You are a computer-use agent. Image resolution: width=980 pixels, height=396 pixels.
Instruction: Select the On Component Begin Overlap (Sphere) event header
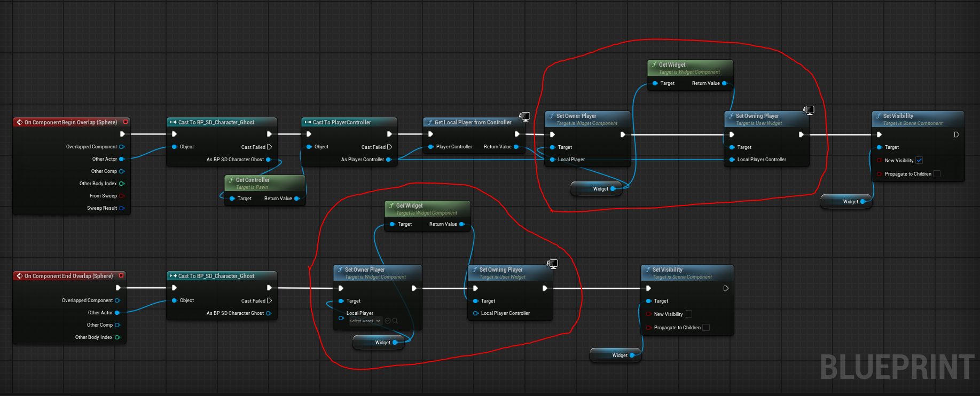click(70, 122)
